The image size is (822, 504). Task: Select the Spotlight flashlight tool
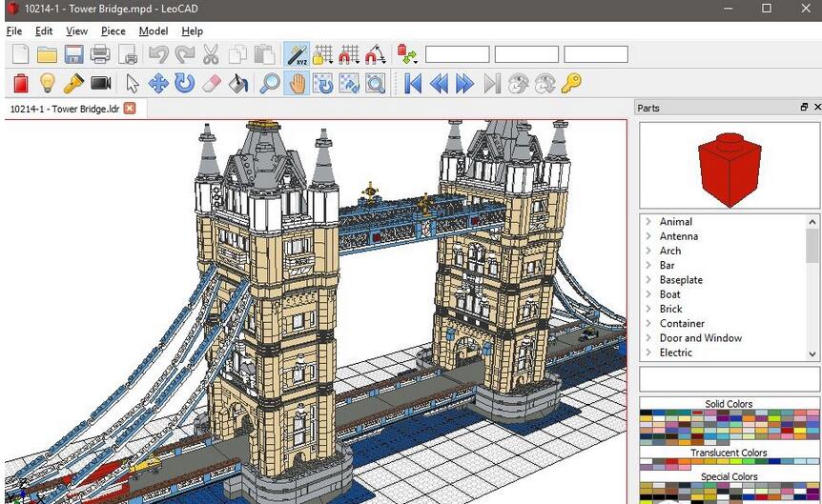[73, 84]
